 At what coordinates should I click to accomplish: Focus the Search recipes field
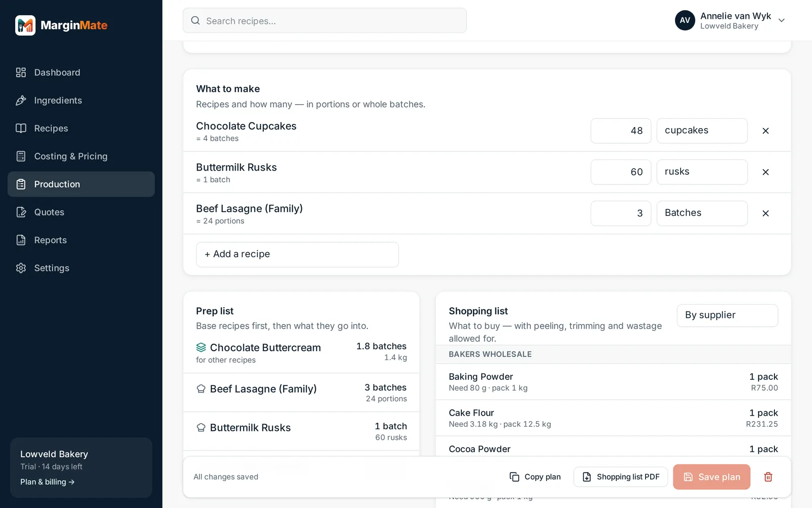325,21
